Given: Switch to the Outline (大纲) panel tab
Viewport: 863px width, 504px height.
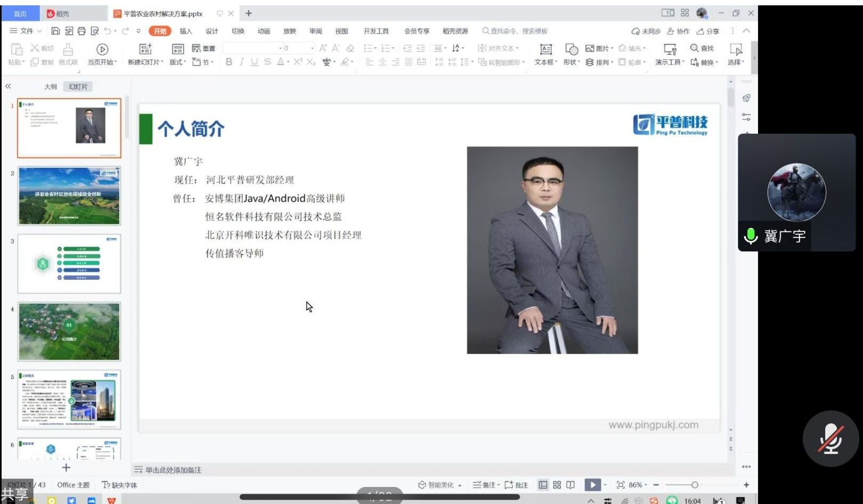Looking at the screenshot, I should (x=50, y=86).
